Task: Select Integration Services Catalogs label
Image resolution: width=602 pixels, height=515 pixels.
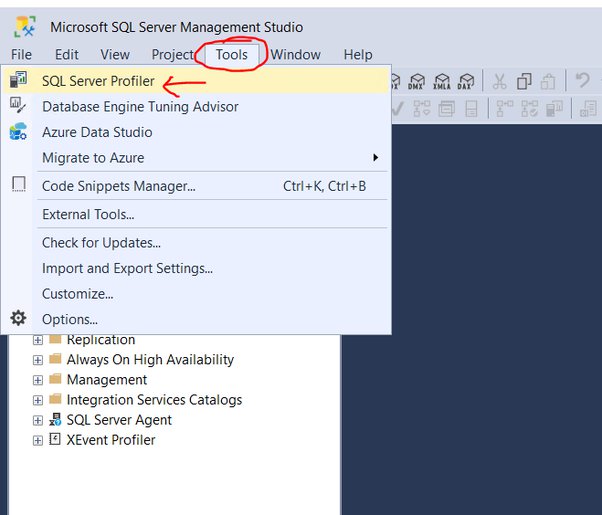Action: coord(154,400)
